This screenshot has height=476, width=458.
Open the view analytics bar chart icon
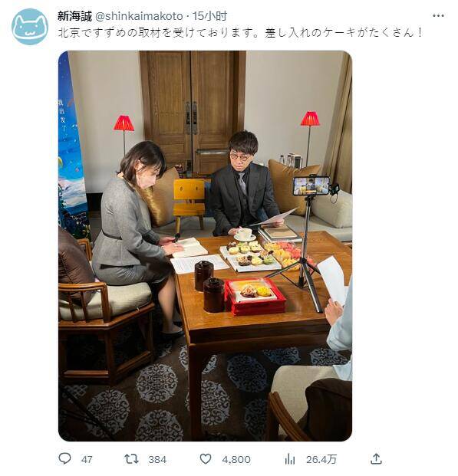click(x=290, y=458)
